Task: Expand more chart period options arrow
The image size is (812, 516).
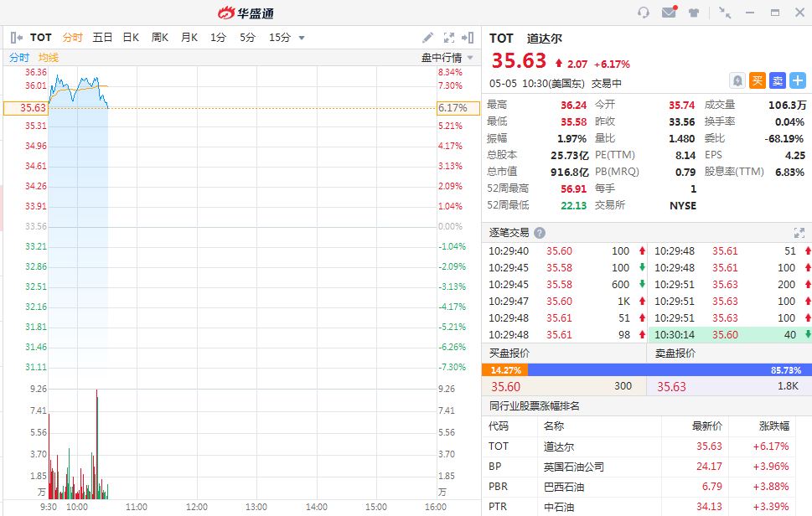Action: pos(302,38)
